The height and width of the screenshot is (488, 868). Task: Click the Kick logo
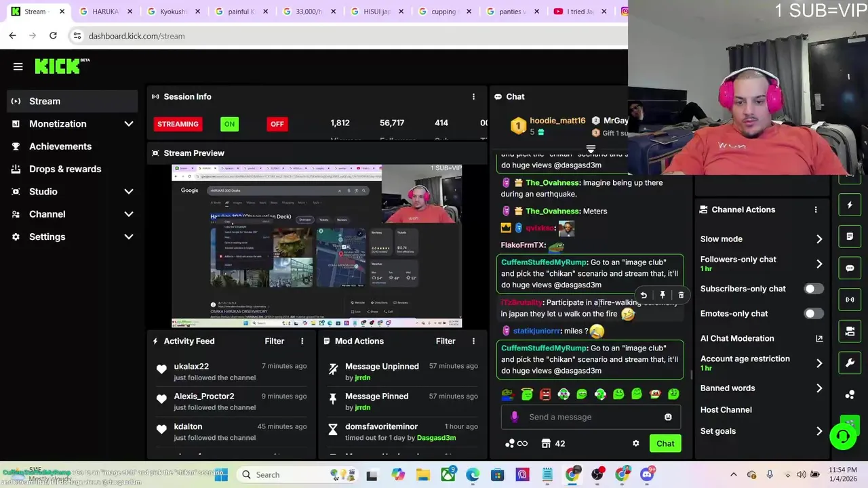point(62,66)
